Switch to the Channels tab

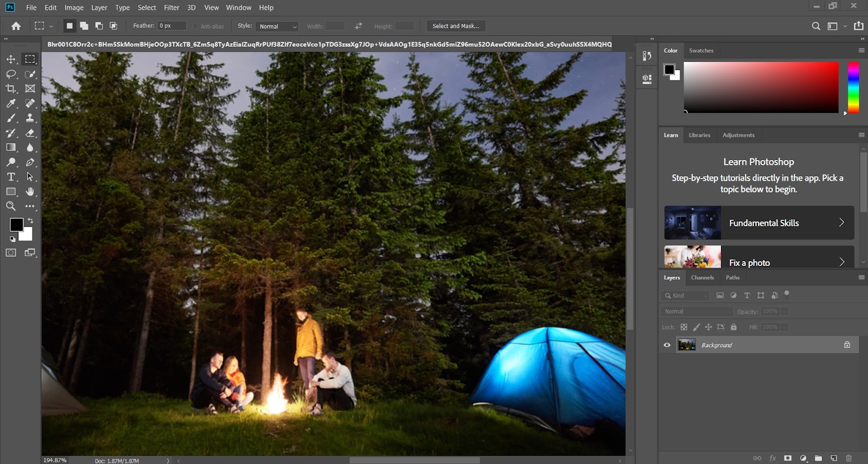pos(703,277)
